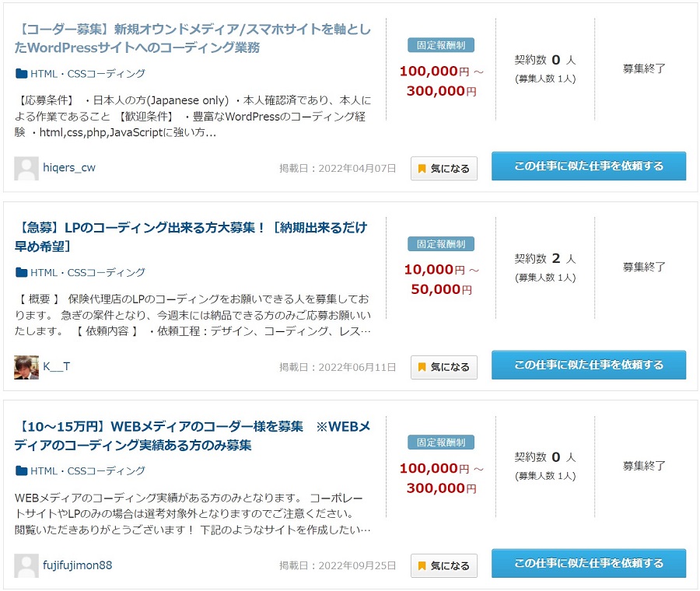Select the HTML・CSSコーディング category in the first listing
The image size is (700, 591).
point(87,74)
